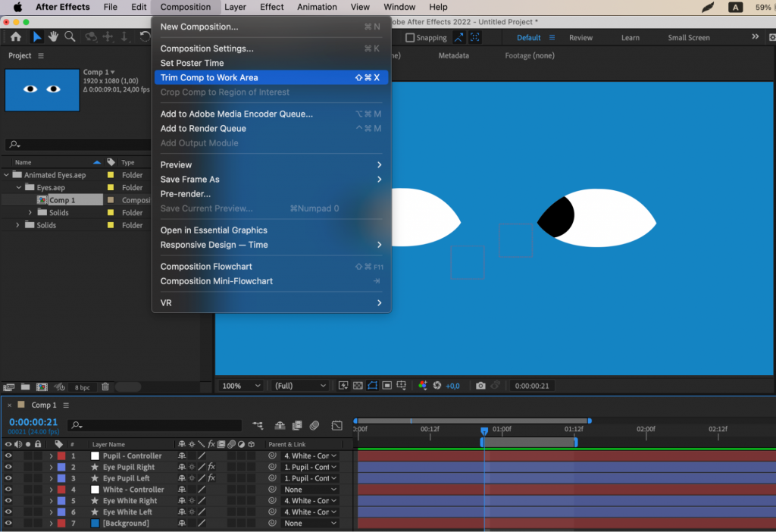The height and width of the screenshot is (532, 776).
Task: Lock the Pupil - Controller layer
Action: (36, 455)
